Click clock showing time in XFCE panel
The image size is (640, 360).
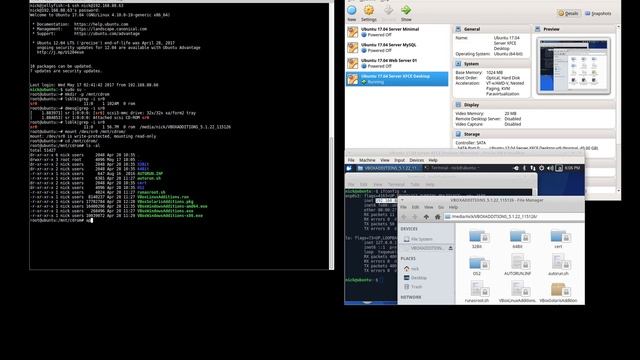coord(573,168)
